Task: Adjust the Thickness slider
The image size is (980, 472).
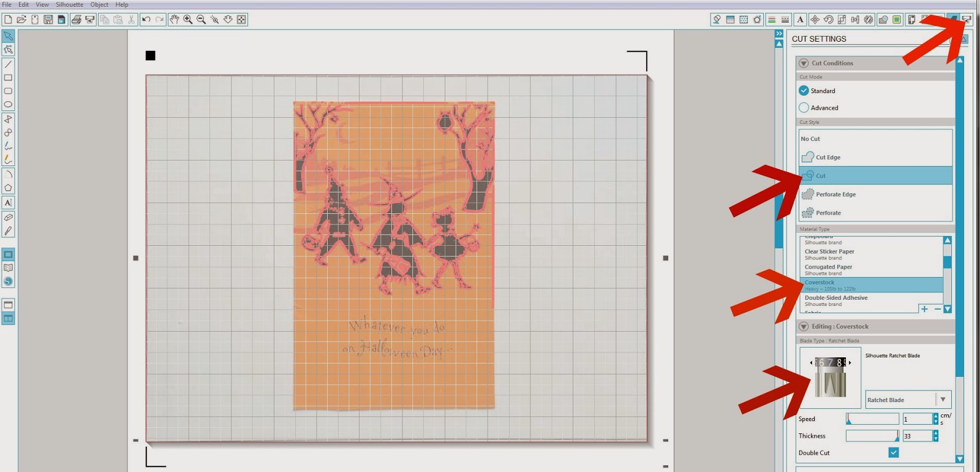Action: click(x=872, y=436)
